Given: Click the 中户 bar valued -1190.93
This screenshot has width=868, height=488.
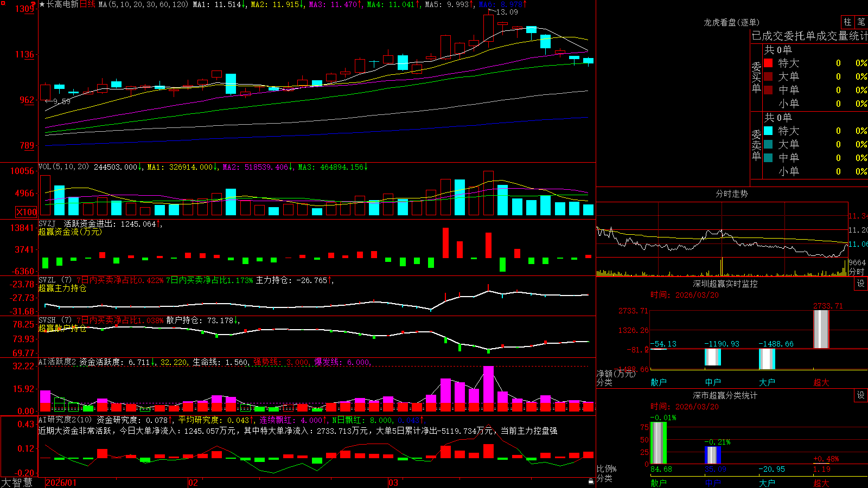Looking at the screenshot, I should tap(713, 357).
